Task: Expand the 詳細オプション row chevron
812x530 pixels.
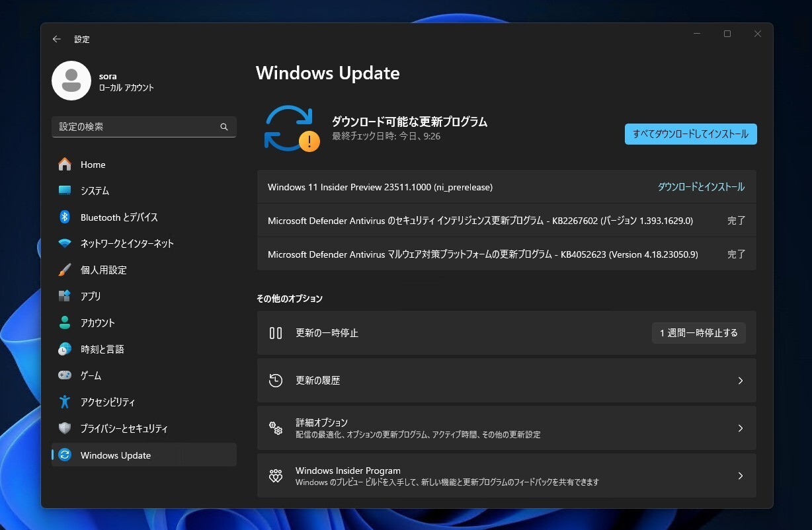Action: click(x=740, y=428)
